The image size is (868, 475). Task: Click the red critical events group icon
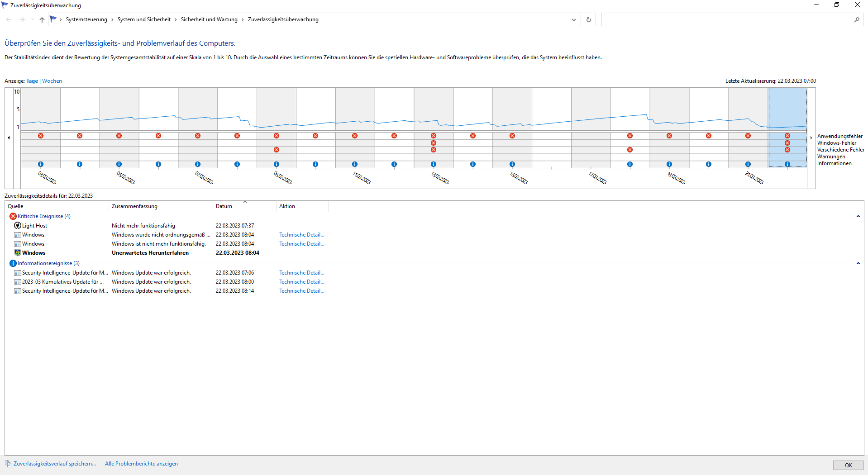pos(13,216)
